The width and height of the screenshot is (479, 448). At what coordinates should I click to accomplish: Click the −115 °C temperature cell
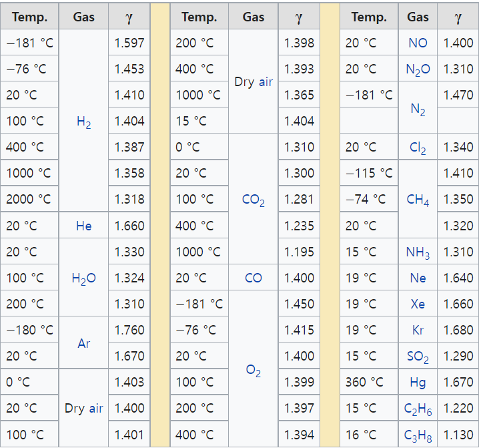click(x=369, y=173)
